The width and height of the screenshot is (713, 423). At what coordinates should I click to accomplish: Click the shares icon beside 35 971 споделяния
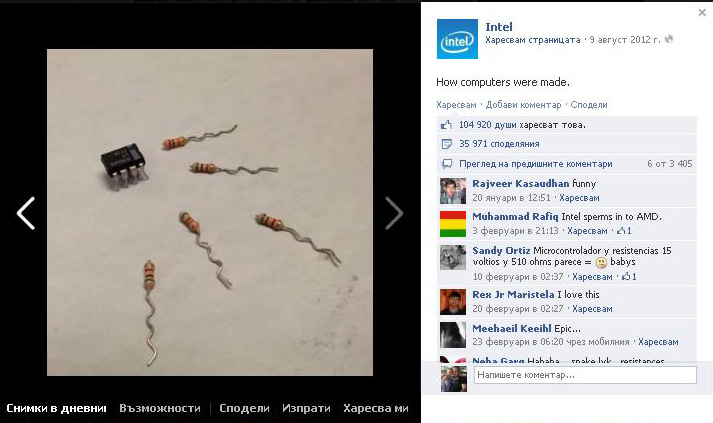(x=447, y=144)
